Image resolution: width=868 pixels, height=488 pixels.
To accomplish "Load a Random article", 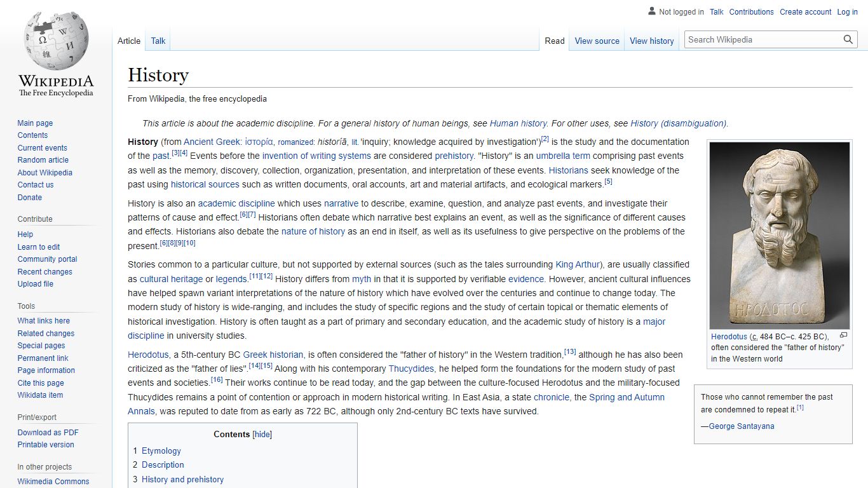I will pos(43,160).
